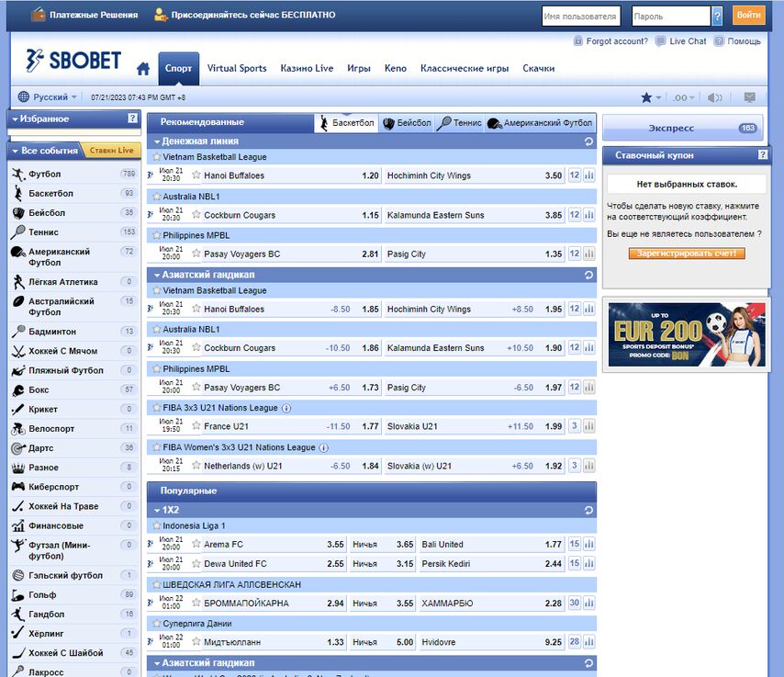
Task: Show info for FIBA Women's 3x3 U21 league
Action: [324, 448]
